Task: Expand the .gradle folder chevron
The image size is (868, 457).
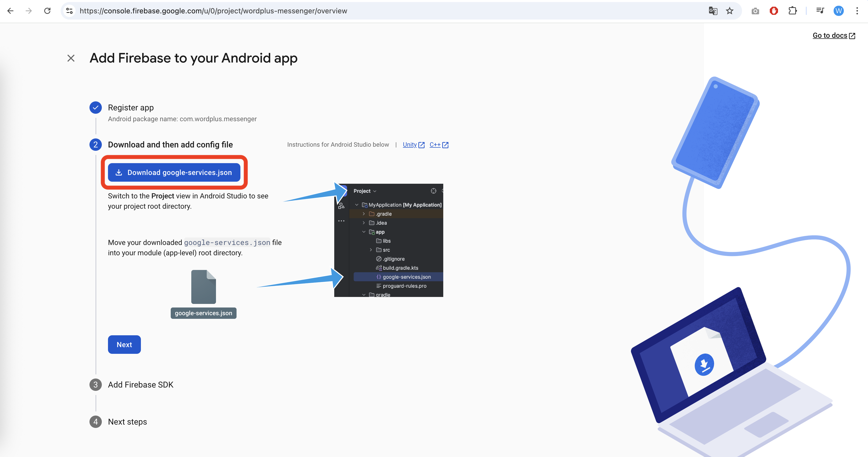Action: click(364, 214)
